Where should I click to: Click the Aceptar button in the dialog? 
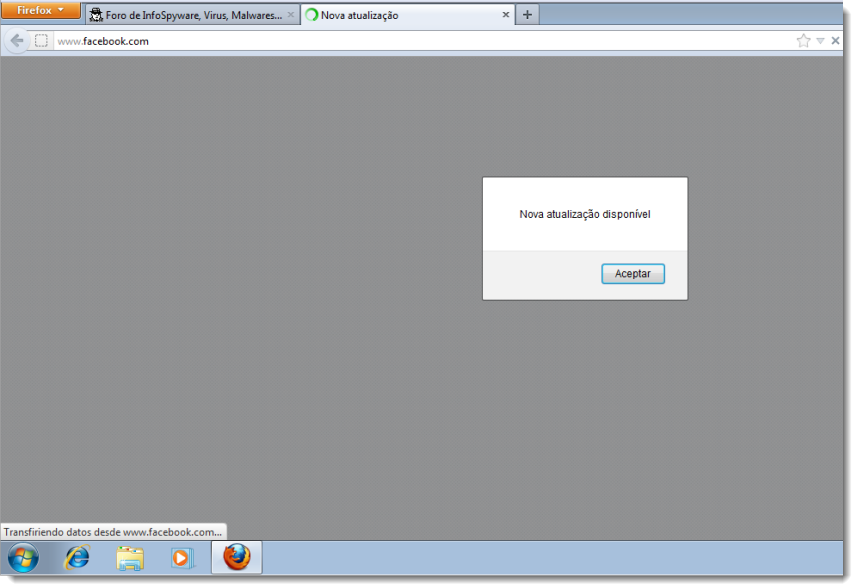tap(633, 274)
